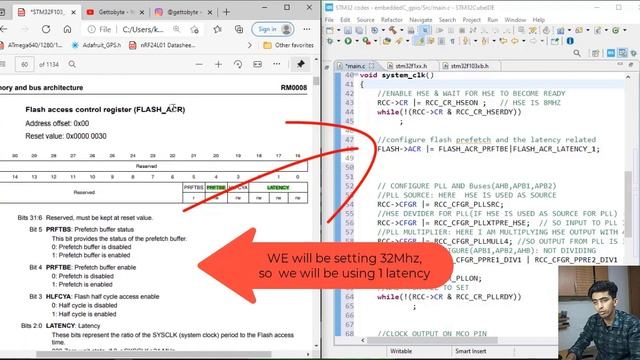The height and width of the screenshot is (360, 640).
Task: Go to browser home page
Action: click(x=67, y=29)
